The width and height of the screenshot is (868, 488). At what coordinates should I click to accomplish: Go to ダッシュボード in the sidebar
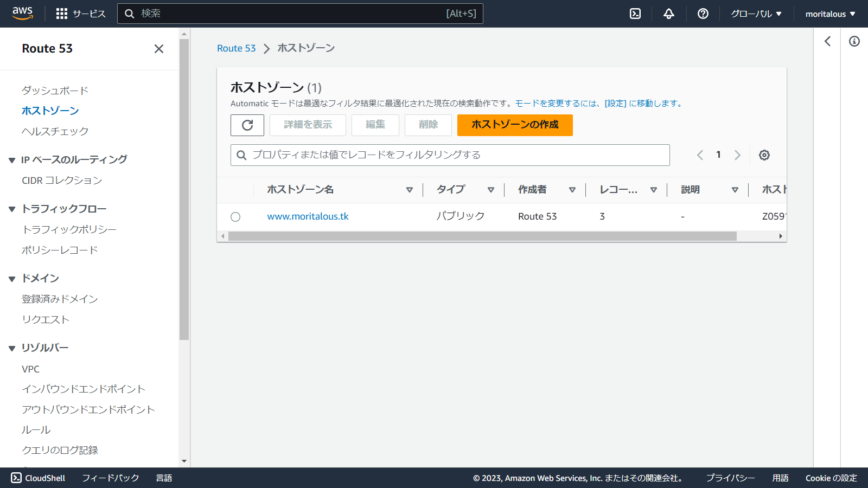pyautogui.click(x=55, y=90)
